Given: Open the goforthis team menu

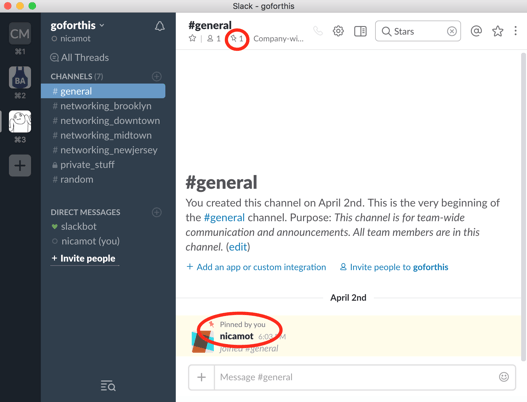Looking at the screenshot, I should [77, 25].
